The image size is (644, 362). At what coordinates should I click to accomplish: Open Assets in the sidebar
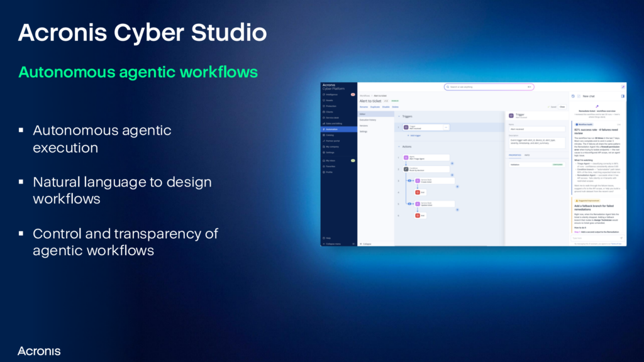[x=338, y=100]
